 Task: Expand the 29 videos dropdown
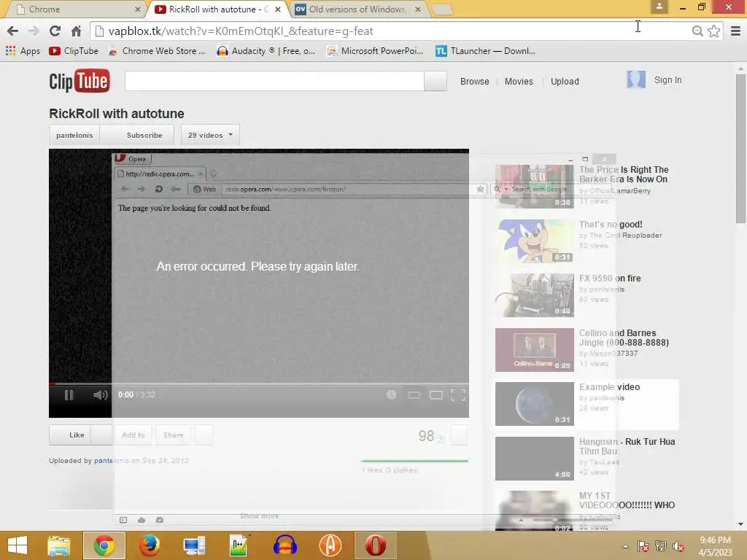[x=210, y=135]
